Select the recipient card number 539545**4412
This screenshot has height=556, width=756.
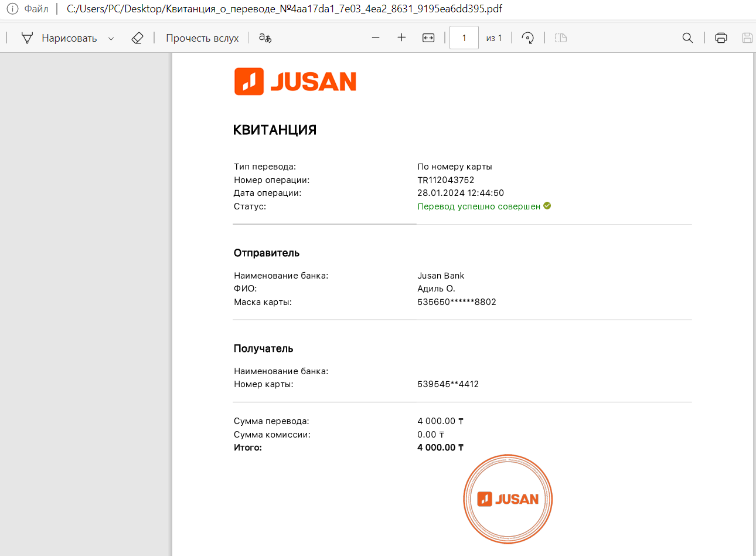click(448, 384)
